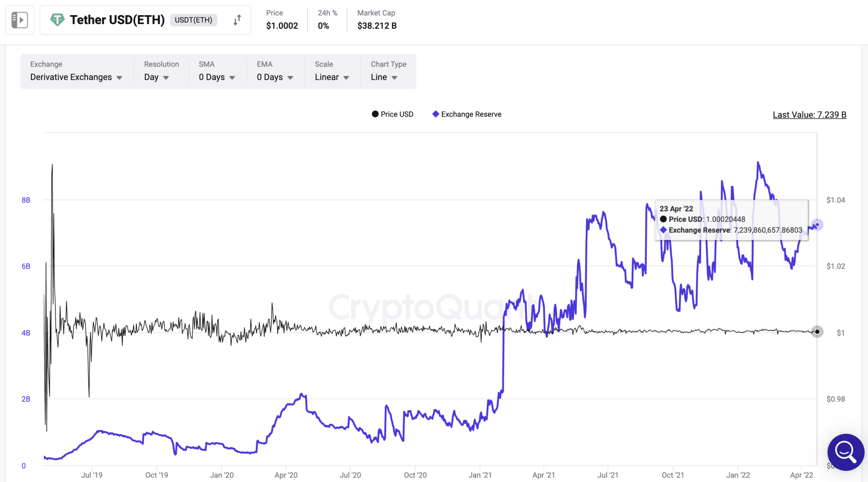Change the Scale Linear setting
This screenshot has height=482, width=868.
[332, 77]
